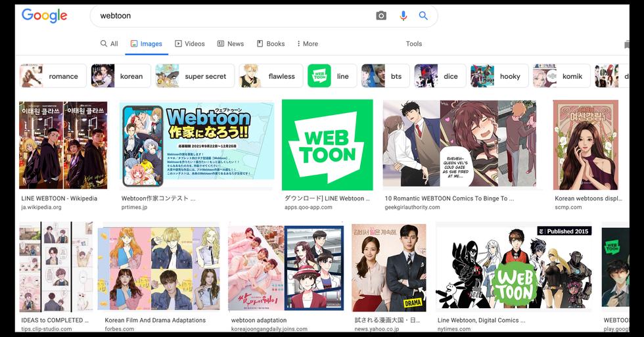
Task: Open the romantic webtoon comics panel image
Action: [459, 144]
